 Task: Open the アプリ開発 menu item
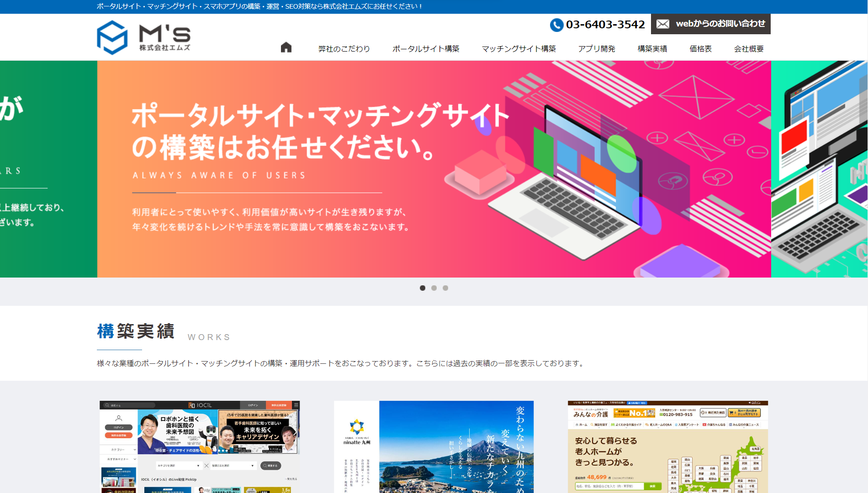tap(597, 49)
